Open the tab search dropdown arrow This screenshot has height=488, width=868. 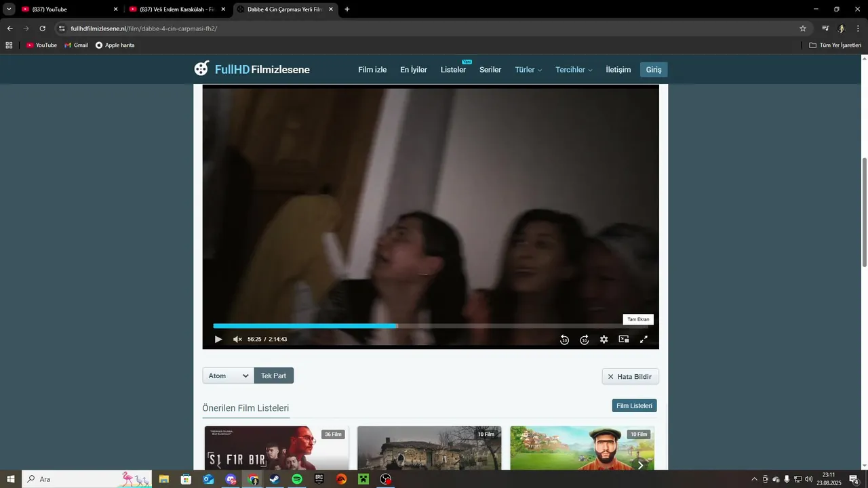click(x=9, y=9)
